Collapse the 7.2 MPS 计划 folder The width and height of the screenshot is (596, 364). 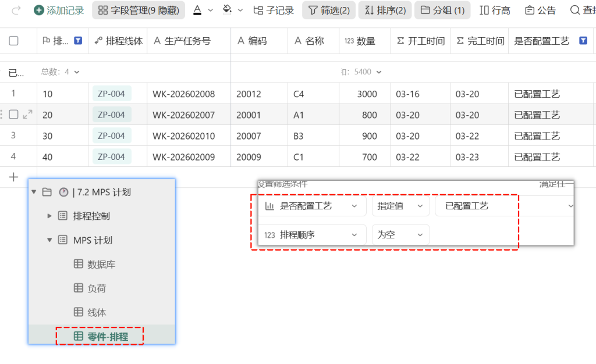pos(34,192)
